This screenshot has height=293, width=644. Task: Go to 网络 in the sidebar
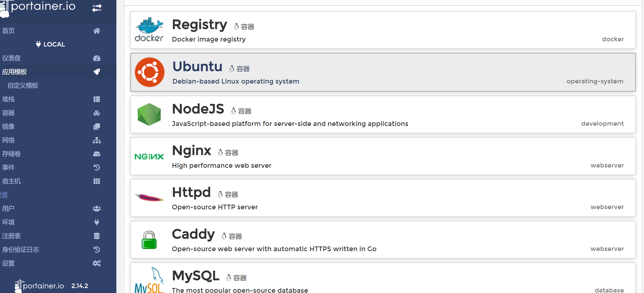[8, 140]
